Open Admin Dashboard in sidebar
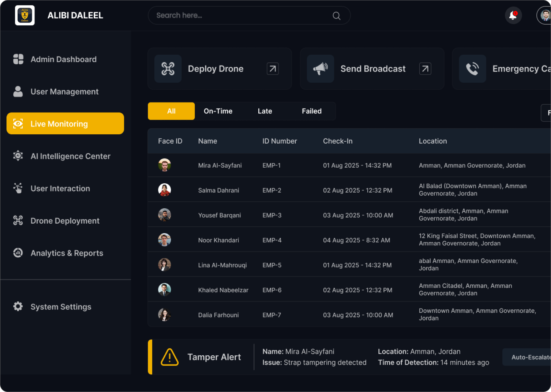 (x=63, y=59)
